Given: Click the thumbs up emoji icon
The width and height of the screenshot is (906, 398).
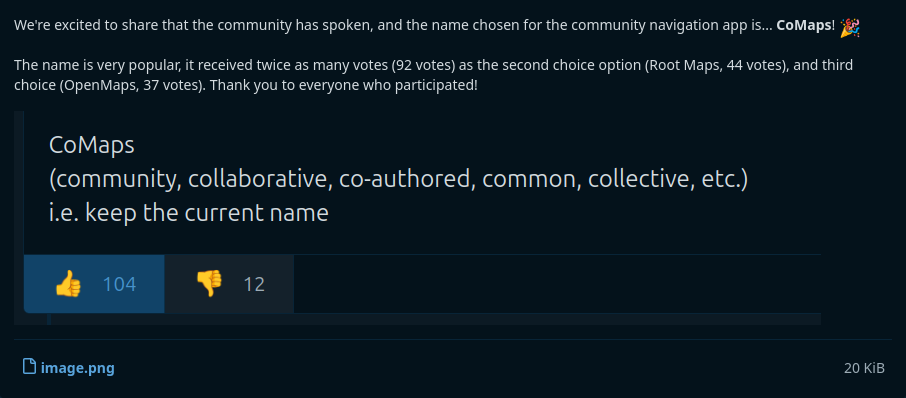Looking at the screenshot, I should click(68, 284).
